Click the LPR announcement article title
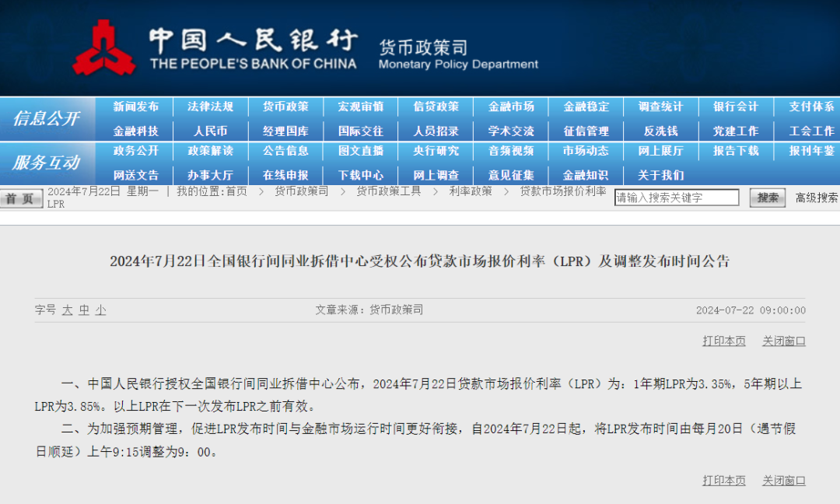The width and height of the screenshot is (840, 504). [x=420, y=261]
